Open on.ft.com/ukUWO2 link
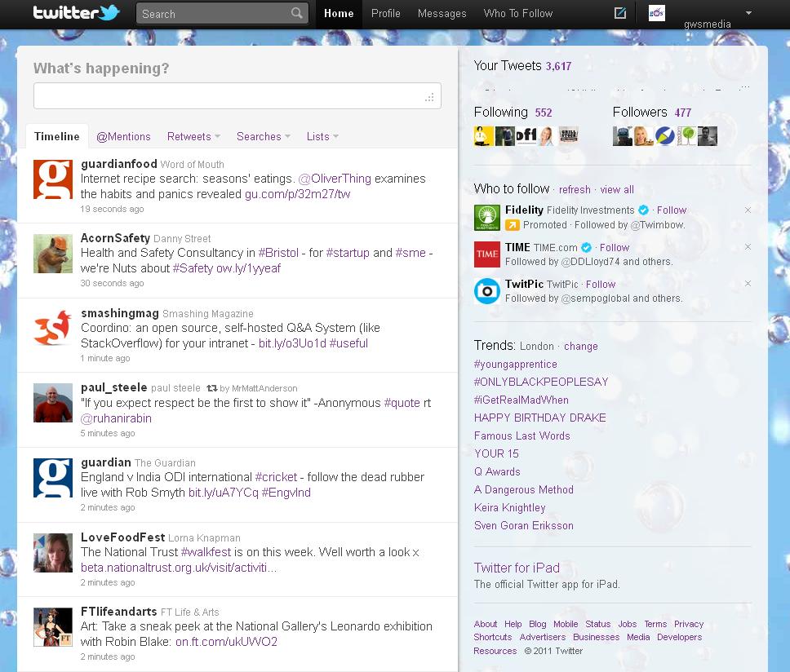Viewport: 790px width, 672px height. tap(226, 642)
